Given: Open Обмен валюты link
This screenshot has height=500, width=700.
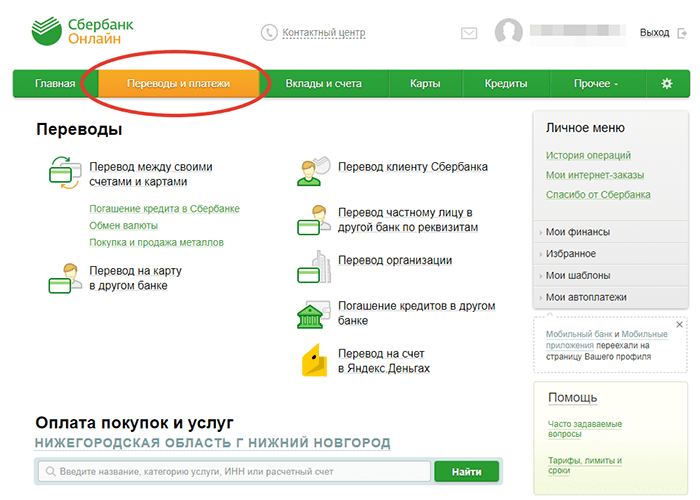Looking at the screenshot, I should point(123,225).
